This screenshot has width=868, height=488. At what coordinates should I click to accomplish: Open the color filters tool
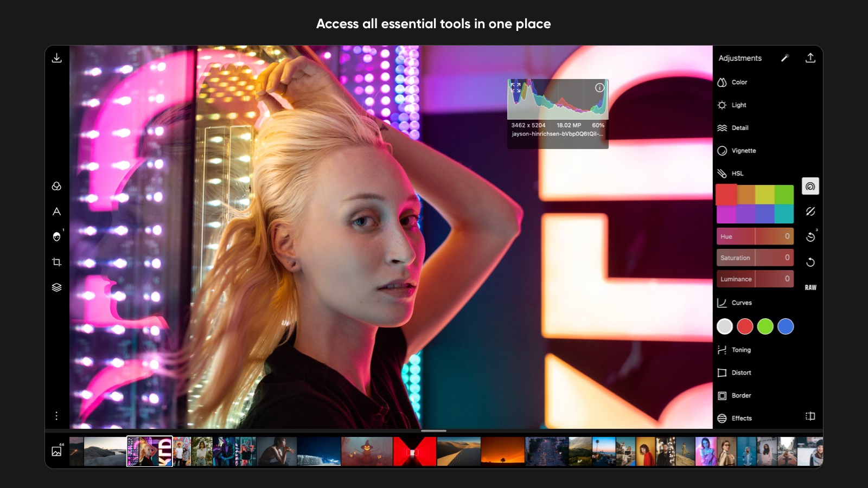(x=56, y=186)
